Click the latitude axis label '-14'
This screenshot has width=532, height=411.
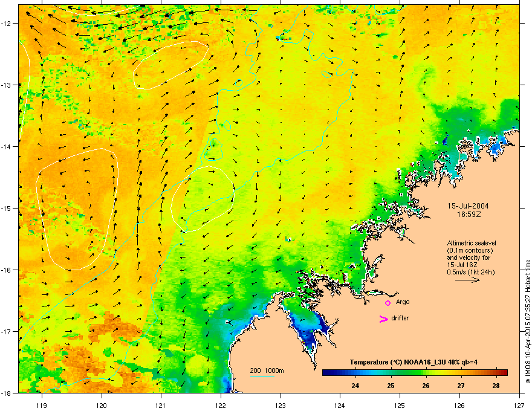[x=6, y=146]
